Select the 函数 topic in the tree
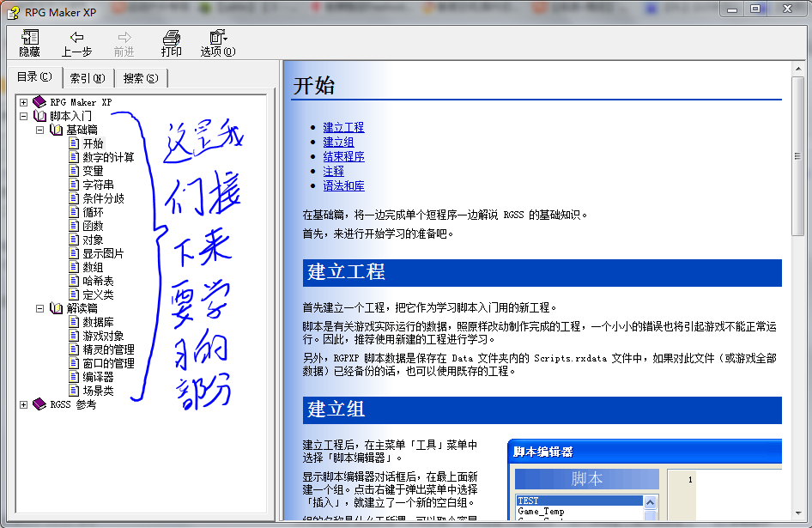Viewport: 812px width, 528px height. (94, 226)
